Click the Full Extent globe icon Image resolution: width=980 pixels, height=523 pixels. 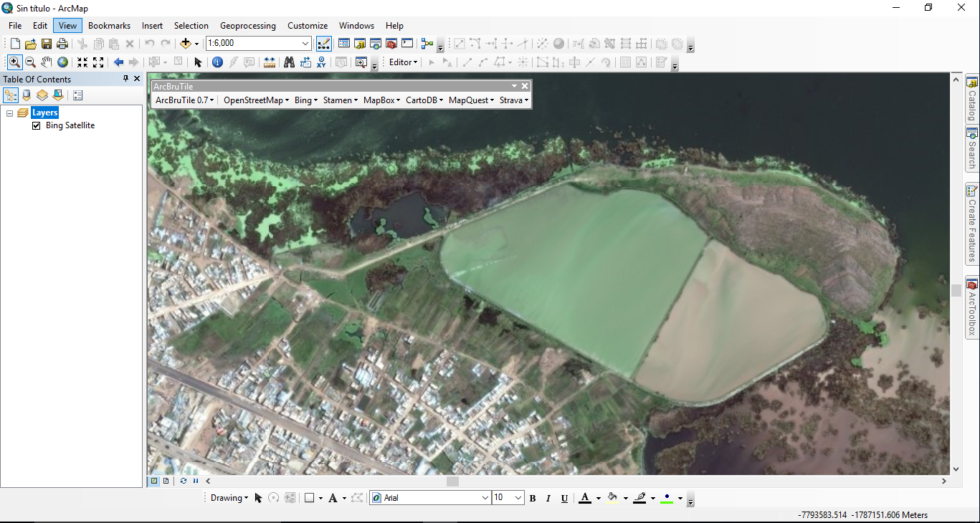click(x=63, y=62)
